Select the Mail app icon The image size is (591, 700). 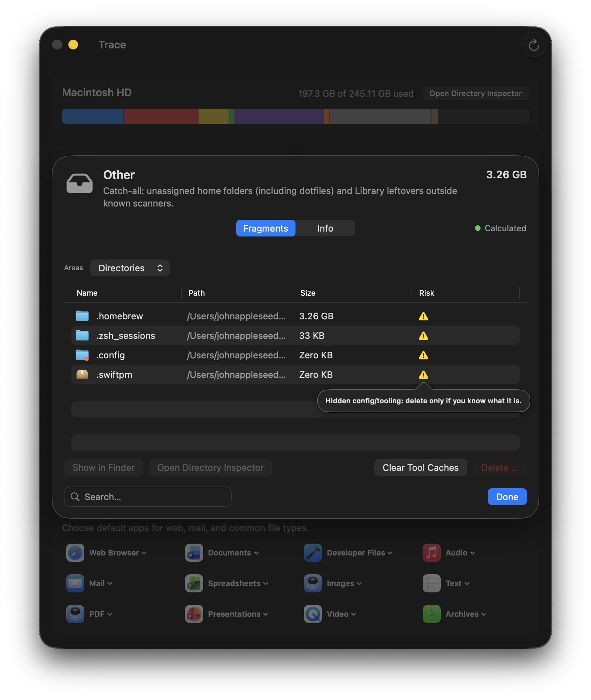[x=75, y=583]
